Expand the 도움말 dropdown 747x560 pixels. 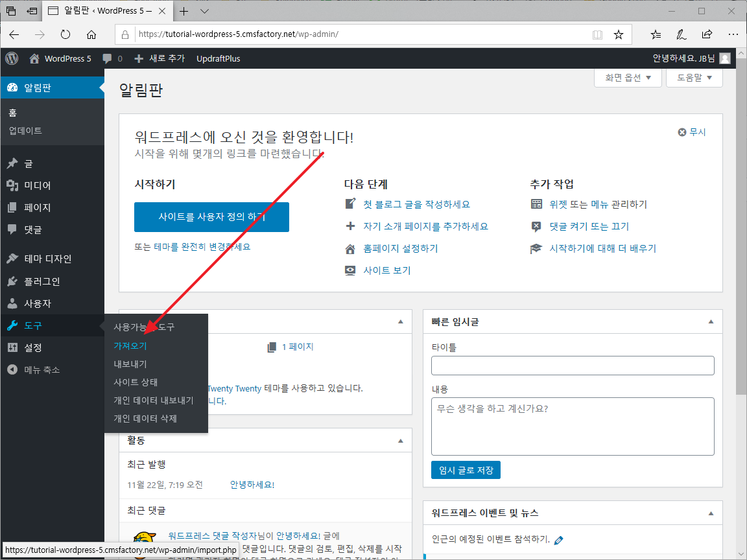pyautogui.click(x=694, y=78)
